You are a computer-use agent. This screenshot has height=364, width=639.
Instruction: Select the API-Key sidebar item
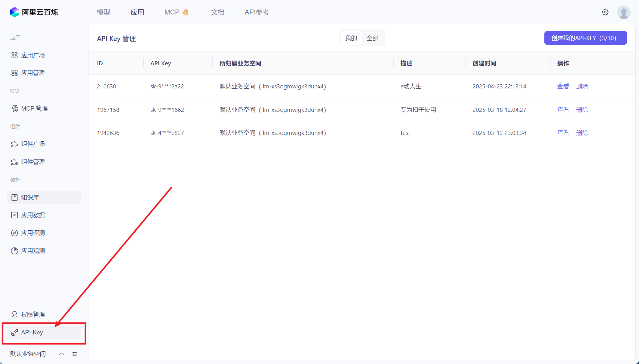pos(32,332)
